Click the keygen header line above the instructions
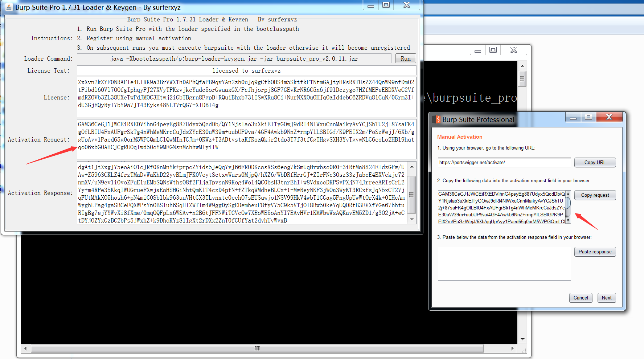 click(x=212, y=20)
